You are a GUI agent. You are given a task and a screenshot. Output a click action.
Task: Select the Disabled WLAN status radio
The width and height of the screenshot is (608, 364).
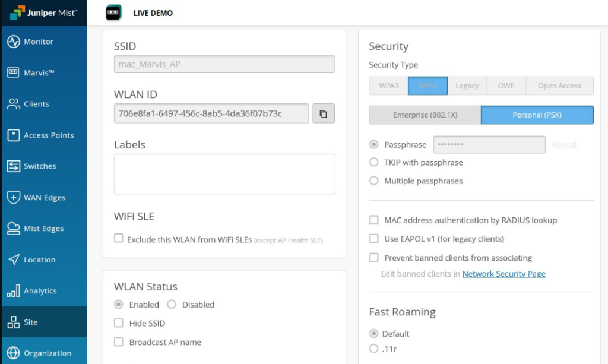pos(172,304)
